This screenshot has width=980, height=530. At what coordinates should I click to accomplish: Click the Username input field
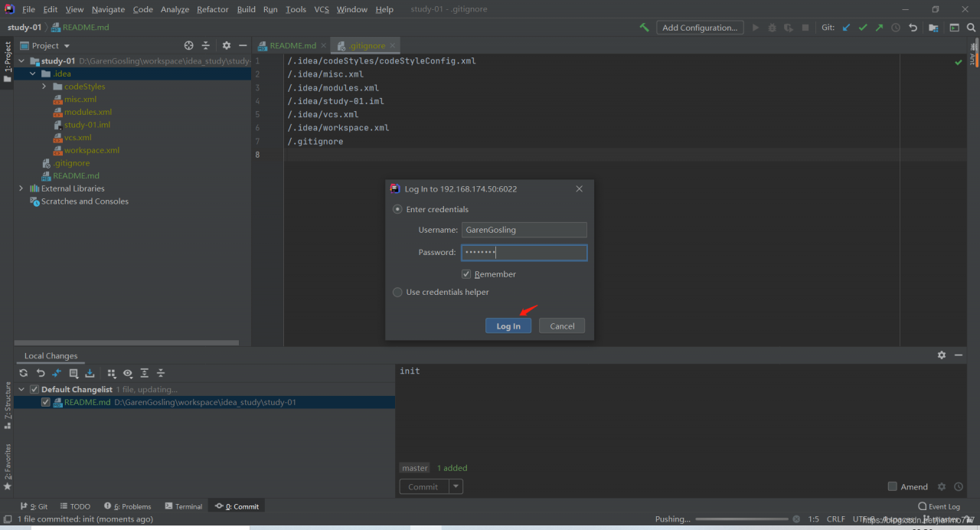[524, 230]
